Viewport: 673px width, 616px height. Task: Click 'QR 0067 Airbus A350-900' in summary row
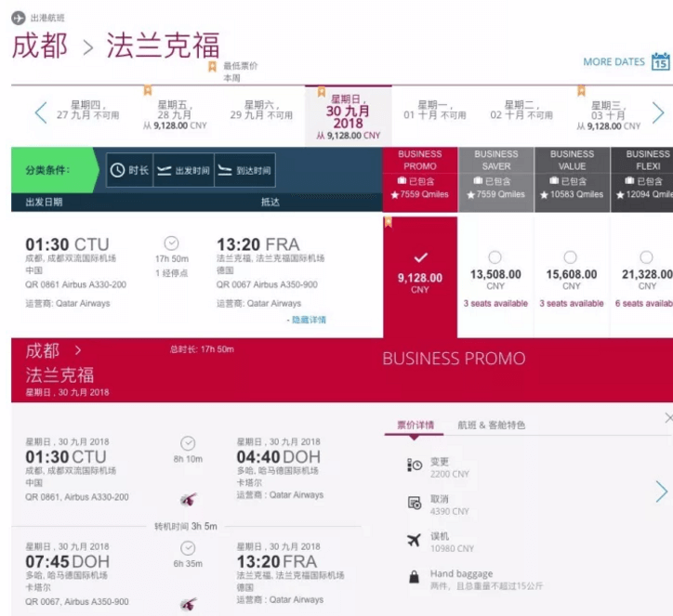click(x=267, y=284)
